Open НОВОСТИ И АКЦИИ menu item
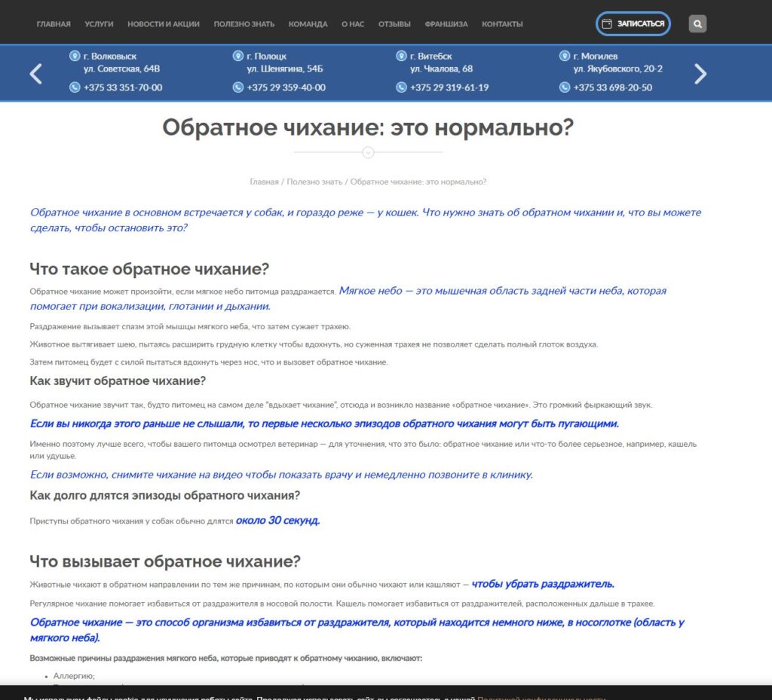772x700 pixels. [164, 24]
